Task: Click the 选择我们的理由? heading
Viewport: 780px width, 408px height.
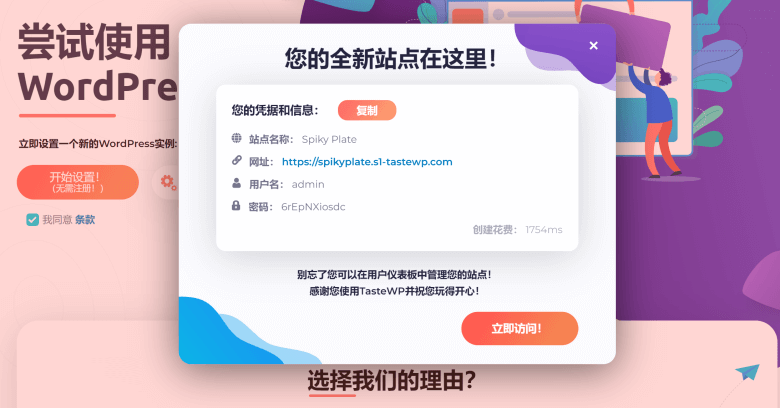Action: [391, 381]
